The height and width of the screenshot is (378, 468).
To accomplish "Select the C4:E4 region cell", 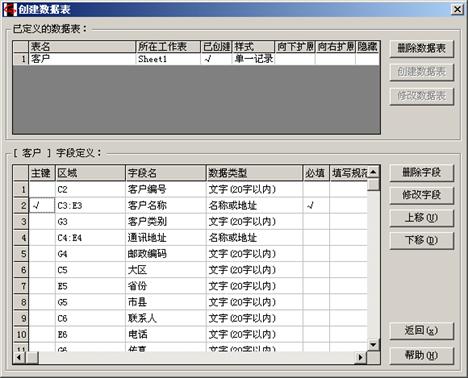I will tap(90, 238).
